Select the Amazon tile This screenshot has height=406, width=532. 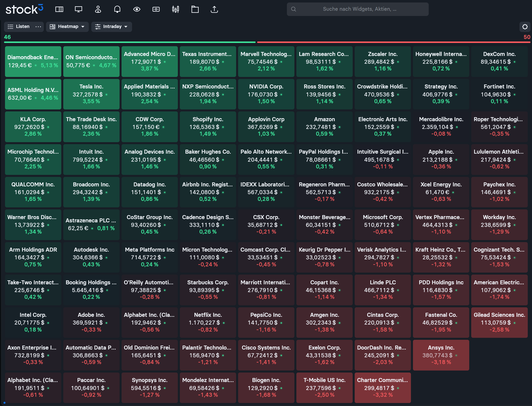tap(324, 127)
